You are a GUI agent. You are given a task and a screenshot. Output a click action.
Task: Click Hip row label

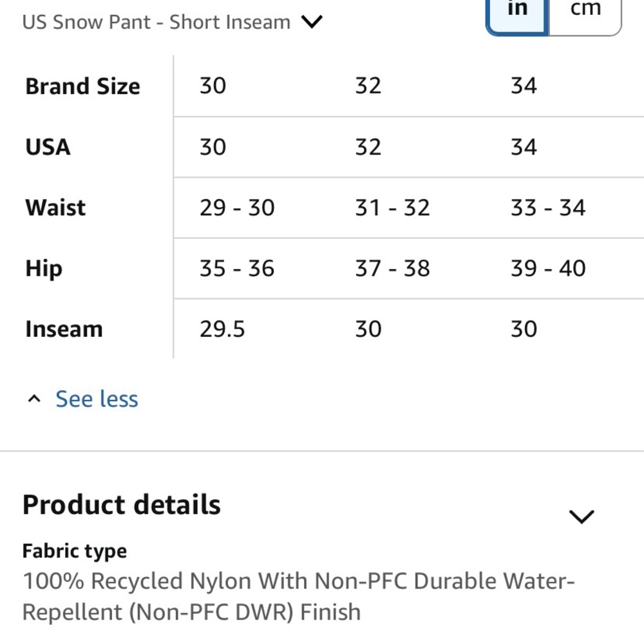tap(44, 269)
